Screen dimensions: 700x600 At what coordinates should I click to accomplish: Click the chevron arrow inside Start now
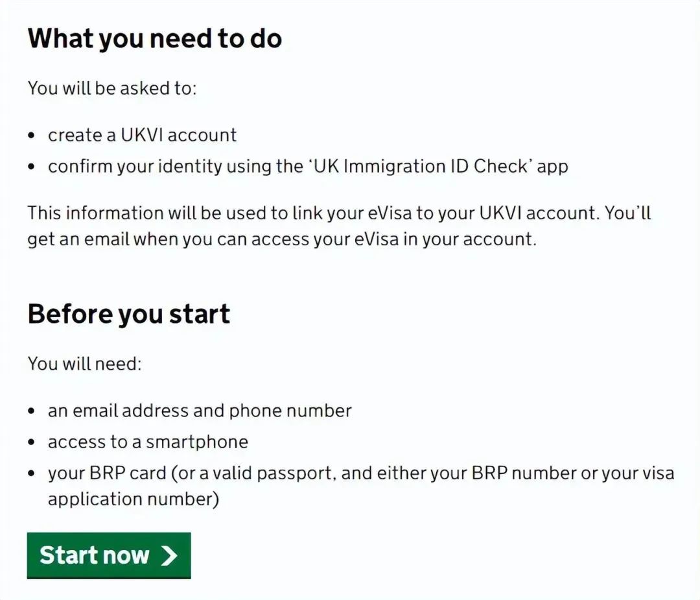[169, 556]
